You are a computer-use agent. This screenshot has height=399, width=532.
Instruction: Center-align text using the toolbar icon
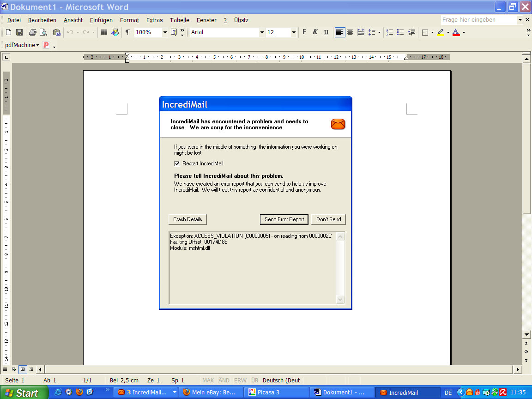point(350,32)
